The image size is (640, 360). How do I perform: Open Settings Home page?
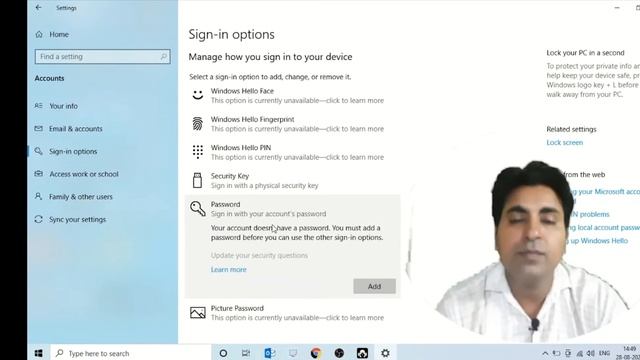tap(58, 35)
